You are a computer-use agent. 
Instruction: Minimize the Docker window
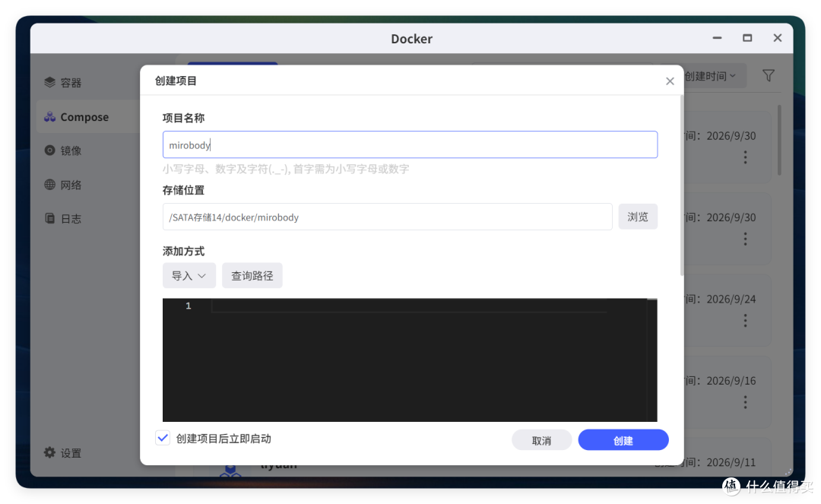[717, 38]
